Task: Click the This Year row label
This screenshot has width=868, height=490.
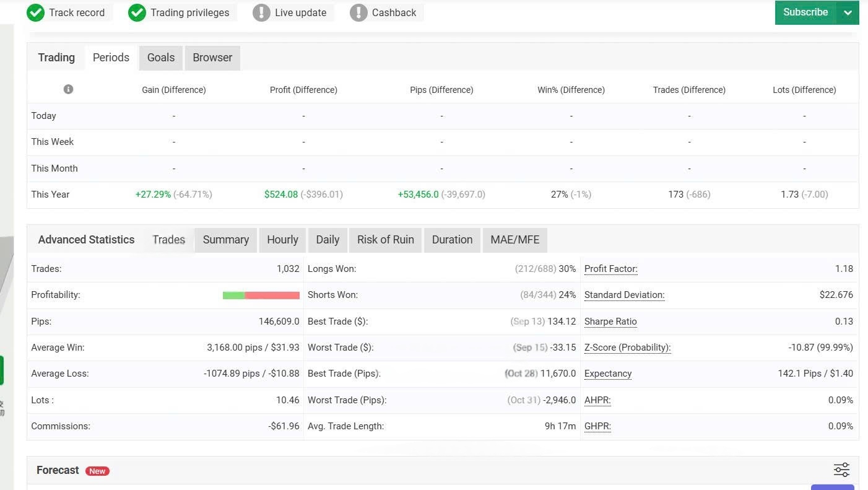Action: coord(50,195)
